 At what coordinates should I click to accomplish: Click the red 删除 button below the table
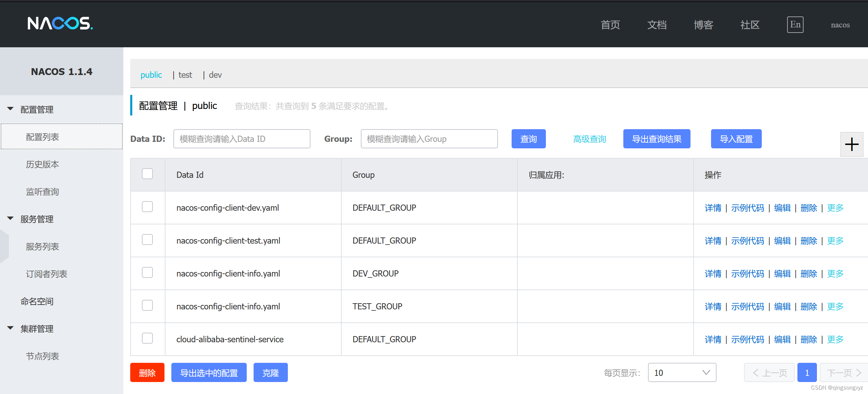pos(147,372)
